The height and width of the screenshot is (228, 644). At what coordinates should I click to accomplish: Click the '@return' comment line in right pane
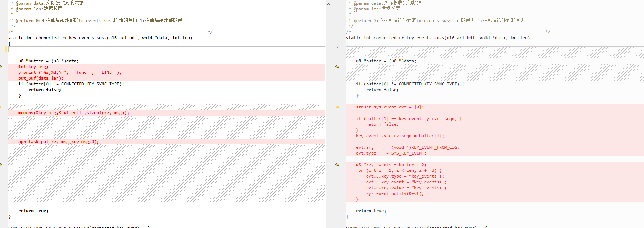437,20
